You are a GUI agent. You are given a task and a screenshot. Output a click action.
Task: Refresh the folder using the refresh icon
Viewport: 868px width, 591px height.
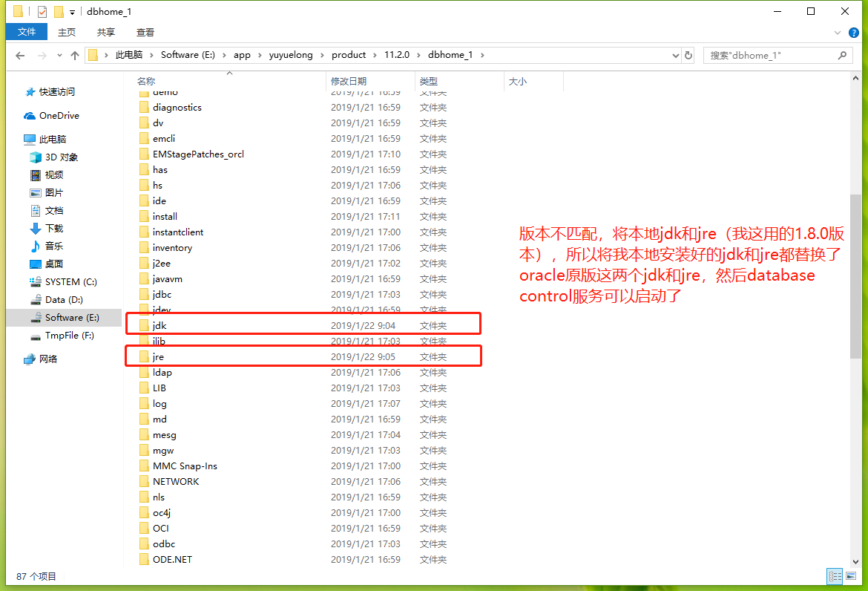(x=689, y=55)
